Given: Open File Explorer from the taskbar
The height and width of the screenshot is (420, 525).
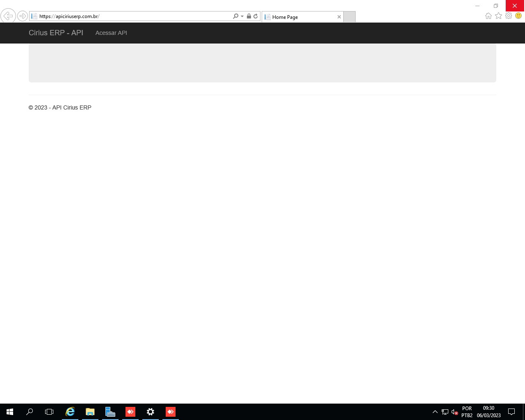Looking at the screenshot, I should pos(90,412).
